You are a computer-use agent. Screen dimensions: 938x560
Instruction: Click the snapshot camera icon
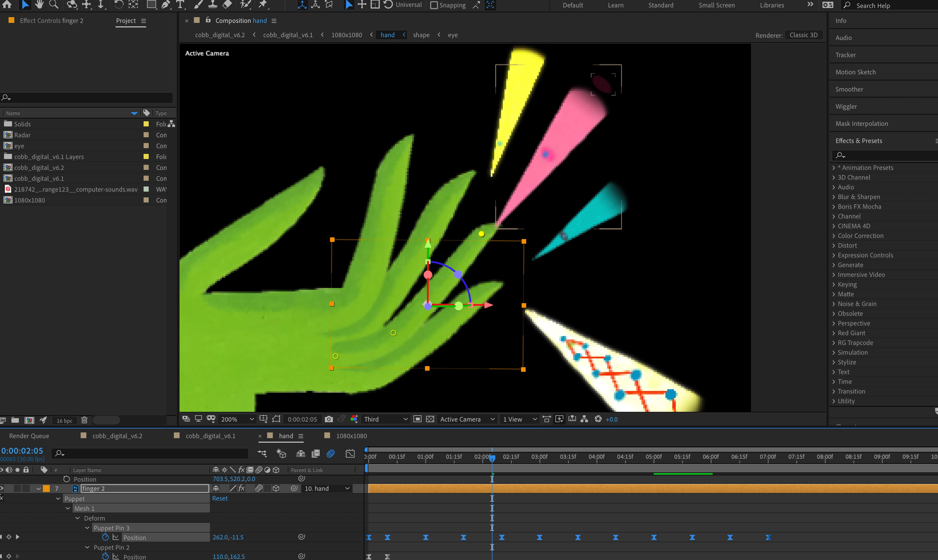click(329, 419)
